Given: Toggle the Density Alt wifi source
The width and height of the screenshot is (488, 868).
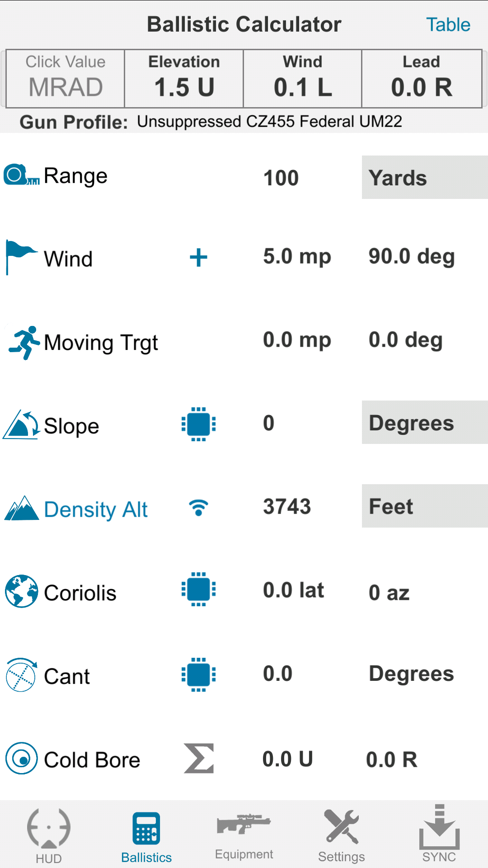Looking at the screenshot, I should (199, 508).
